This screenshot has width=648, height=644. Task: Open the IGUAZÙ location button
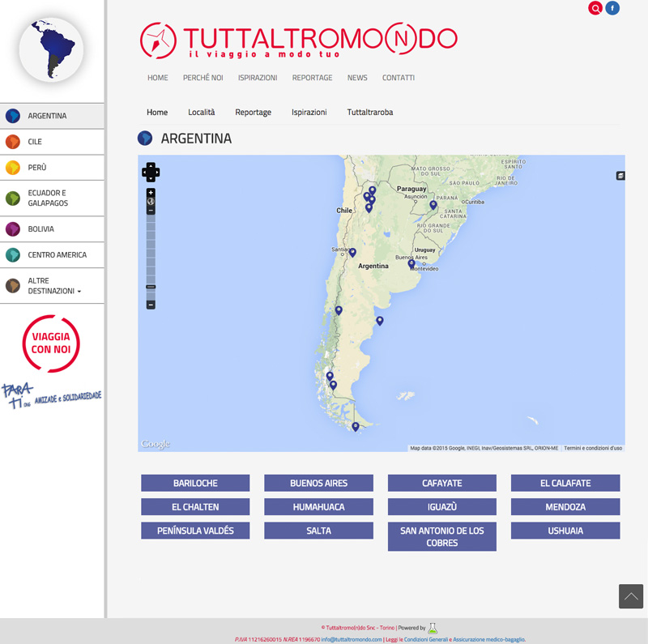(x=441, y=507)
